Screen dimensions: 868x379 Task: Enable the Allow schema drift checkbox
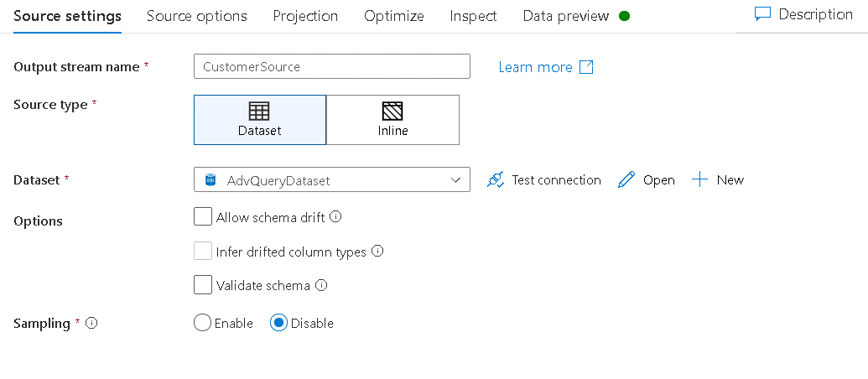point(203,217)
